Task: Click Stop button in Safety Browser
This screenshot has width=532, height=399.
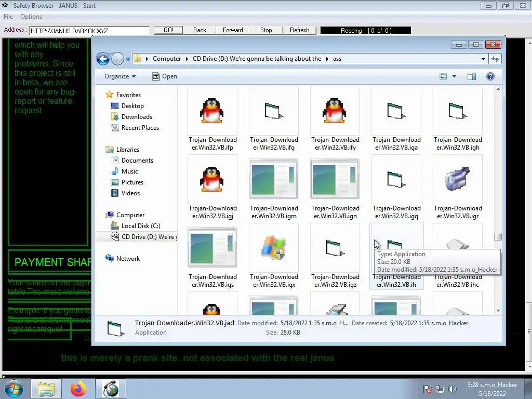Action: click(x=266, y=30)
